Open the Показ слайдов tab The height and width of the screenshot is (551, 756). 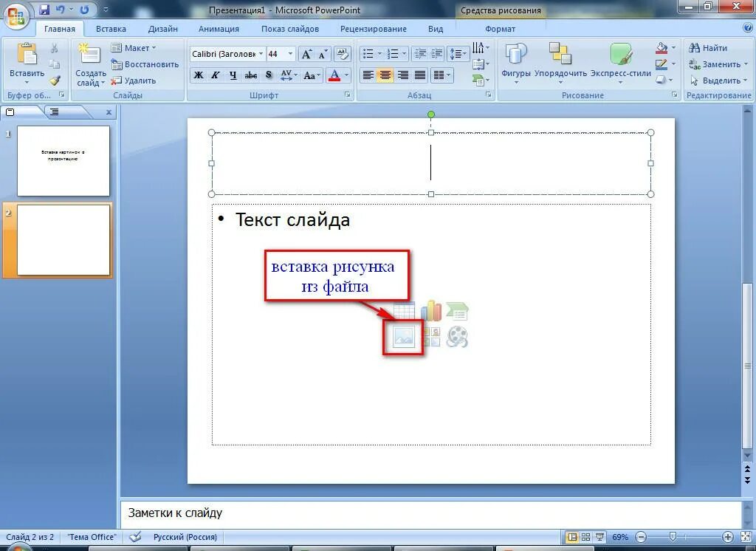[x=290, y=29]
